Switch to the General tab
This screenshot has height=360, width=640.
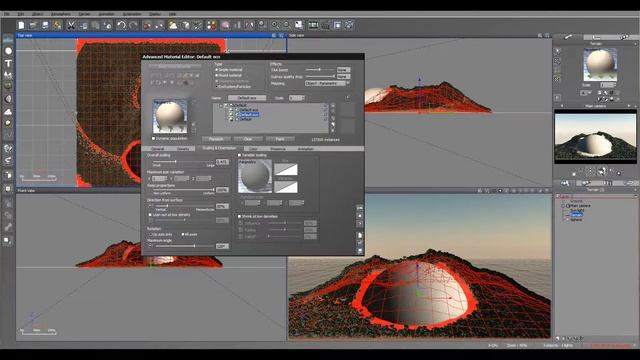[158, 149]
